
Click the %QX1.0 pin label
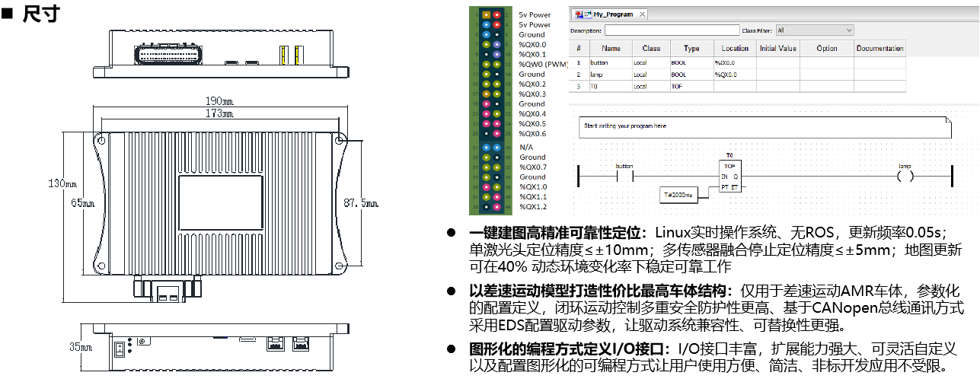click(532, 187)
